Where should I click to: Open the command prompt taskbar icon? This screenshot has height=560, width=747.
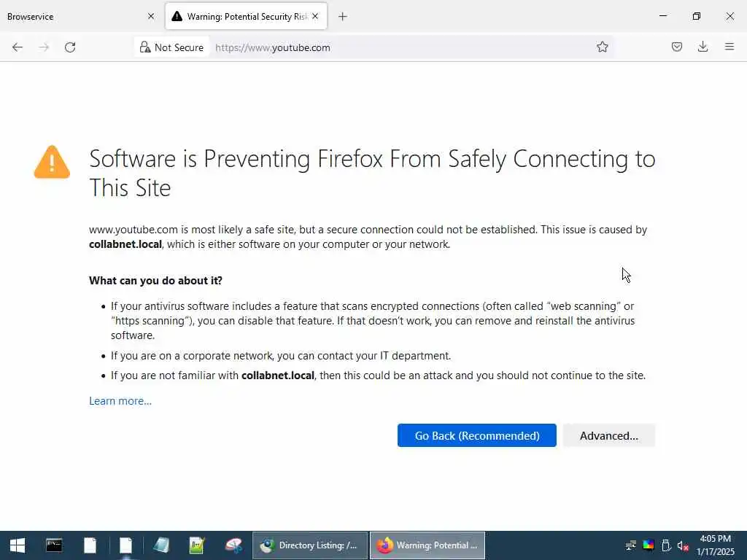tap(54, 545)
